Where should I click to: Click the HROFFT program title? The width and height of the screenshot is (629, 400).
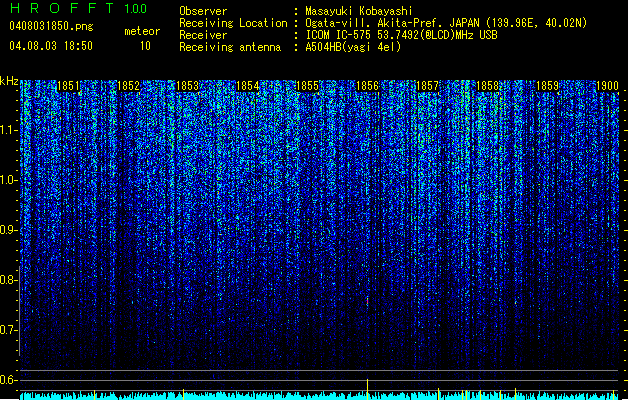[x=62, y=8]
